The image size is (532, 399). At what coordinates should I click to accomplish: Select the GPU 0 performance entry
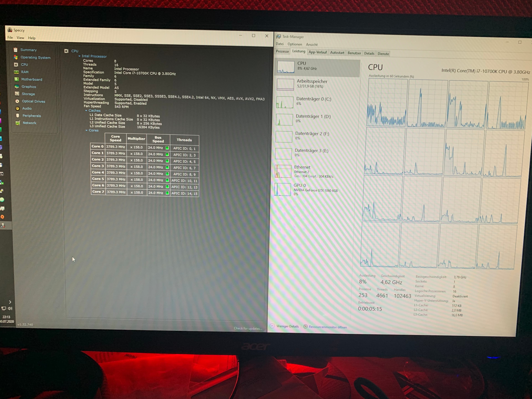316,189
